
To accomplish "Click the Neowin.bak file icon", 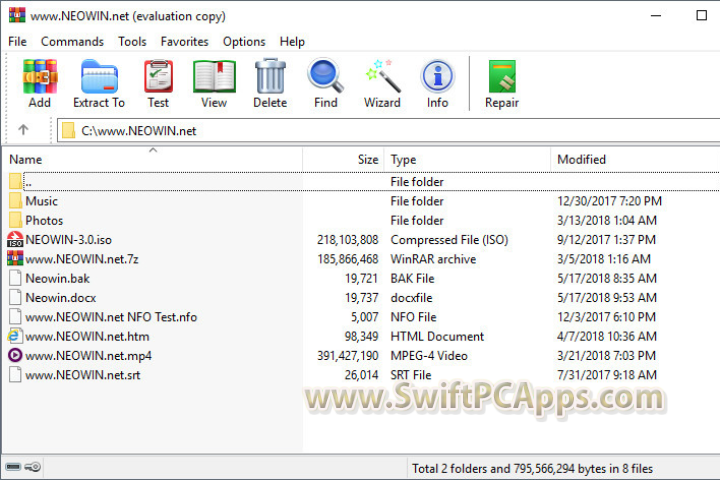I will tap(15, 278).
